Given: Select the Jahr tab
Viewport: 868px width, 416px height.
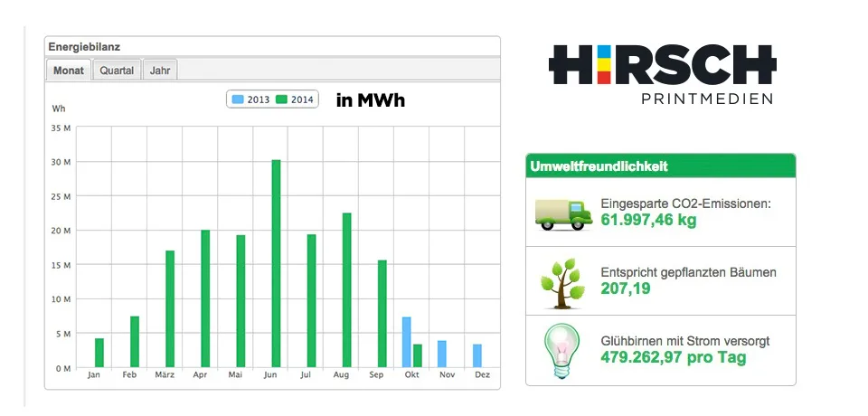Looking at the screenshot, I should point(160,71).
